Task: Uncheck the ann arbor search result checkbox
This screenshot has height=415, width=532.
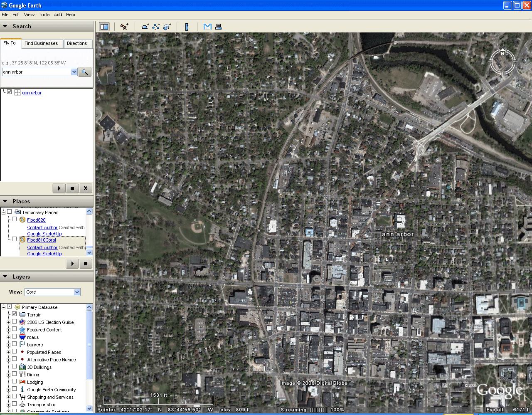Action: pyautogui.click(x=9, y=92)
